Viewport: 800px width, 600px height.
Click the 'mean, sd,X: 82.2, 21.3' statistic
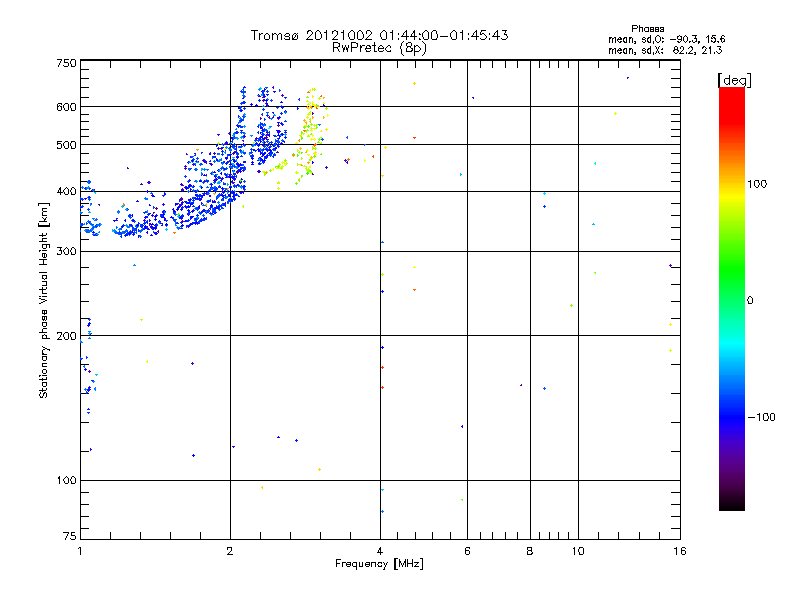[665, 50]
